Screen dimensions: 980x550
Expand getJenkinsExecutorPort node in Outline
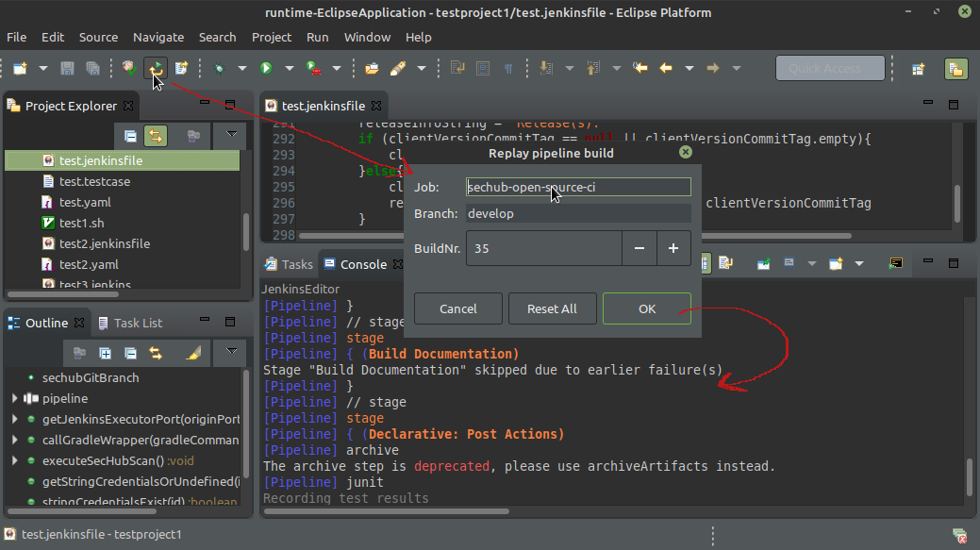(15, 419)
